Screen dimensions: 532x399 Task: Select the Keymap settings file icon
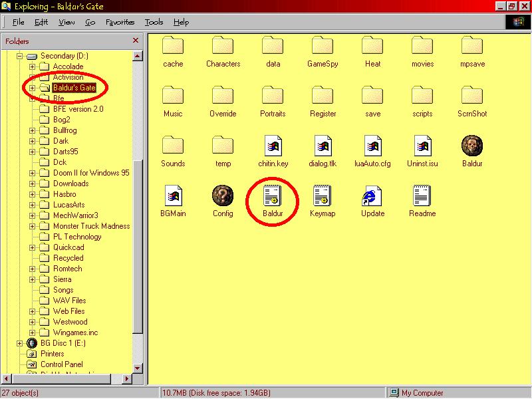pos(323,196)
